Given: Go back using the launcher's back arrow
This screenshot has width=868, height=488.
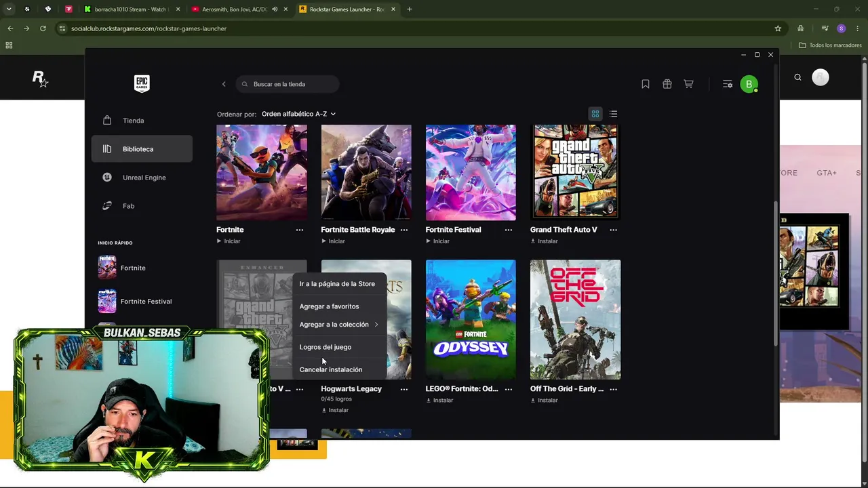Looking at the screenshot, I should (224, 84).
